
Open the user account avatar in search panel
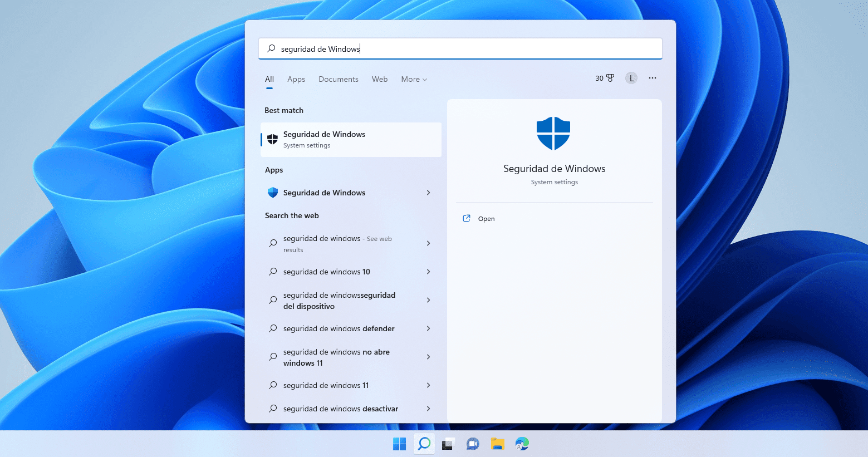coord(631,78)
